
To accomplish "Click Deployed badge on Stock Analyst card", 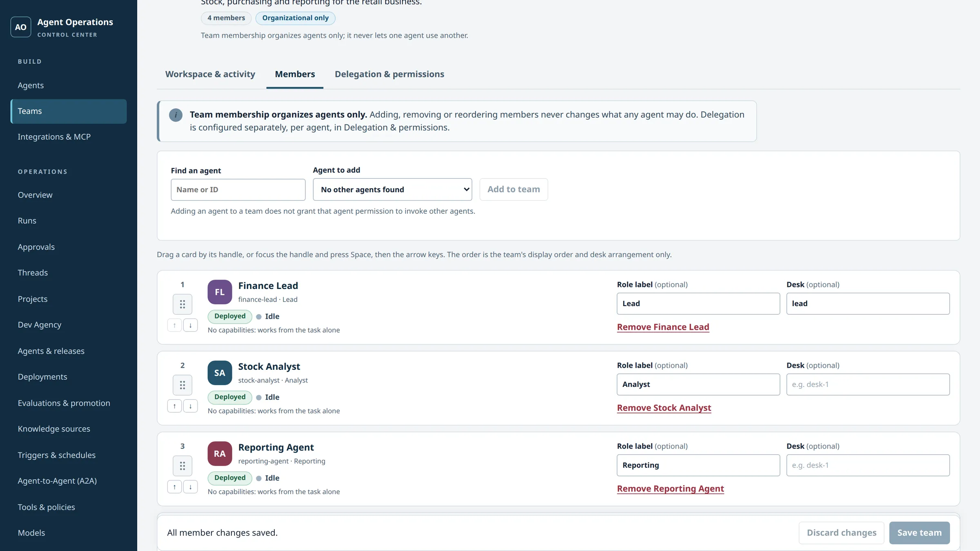I will click(x=230, y=397).
